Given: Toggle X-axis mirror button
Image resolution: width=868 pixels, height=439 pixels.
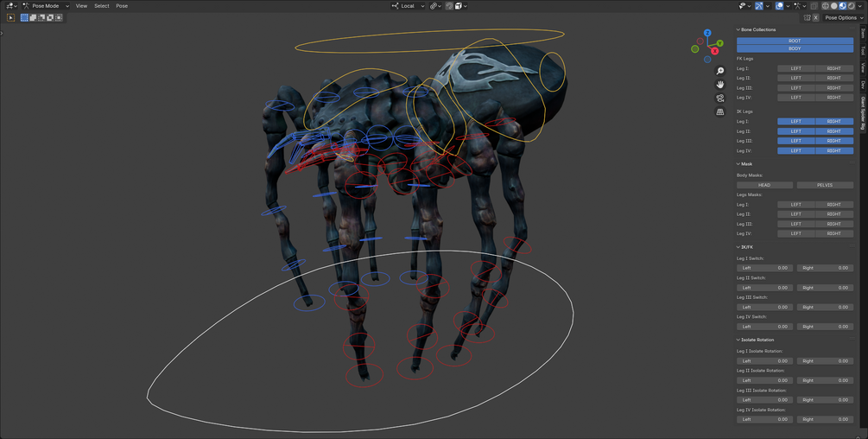Looking at the screenshot, I should pos(815,17).
